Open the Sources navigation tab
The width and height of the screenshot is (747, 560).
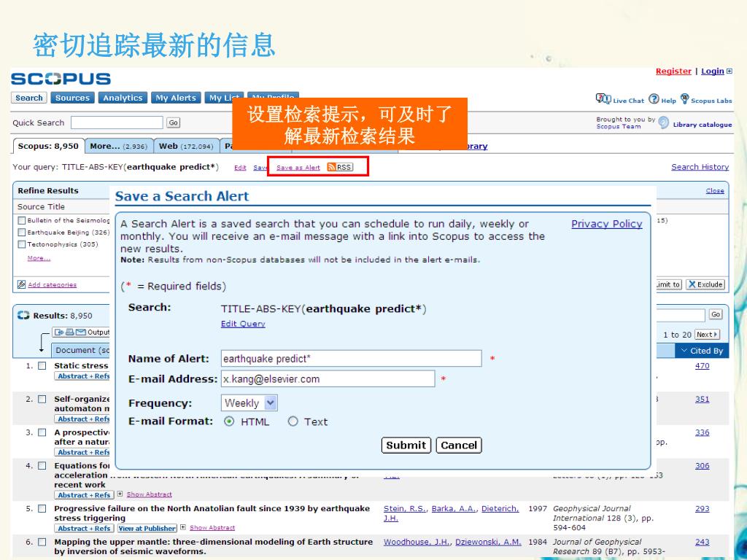72,98
